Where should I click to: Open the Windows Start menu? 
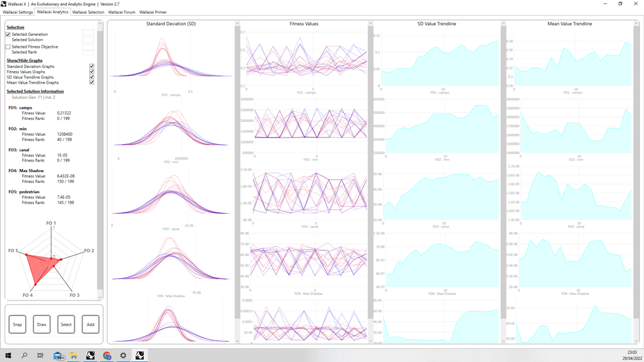coord(8,356)
